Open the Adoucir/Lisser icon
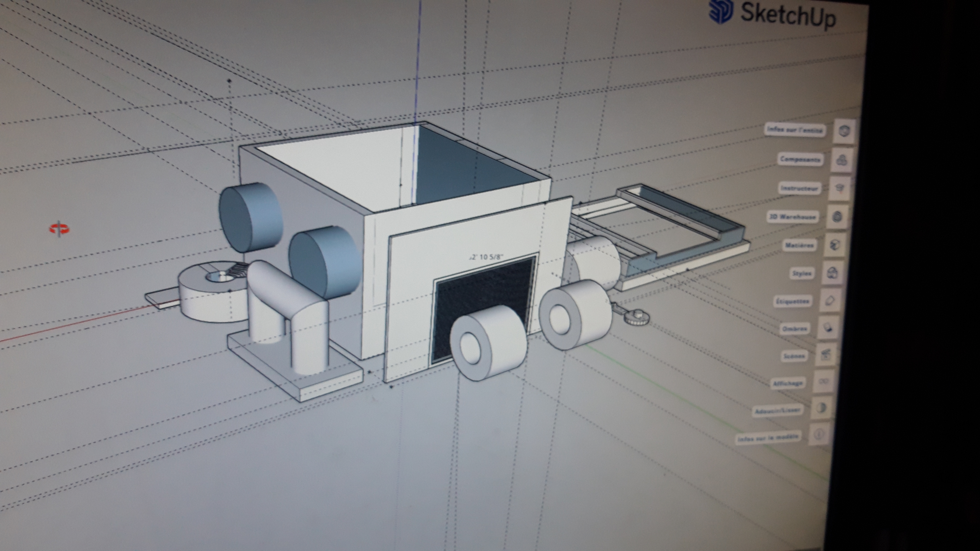The width and height of the screenshot is (980, 551). [821, 408]
